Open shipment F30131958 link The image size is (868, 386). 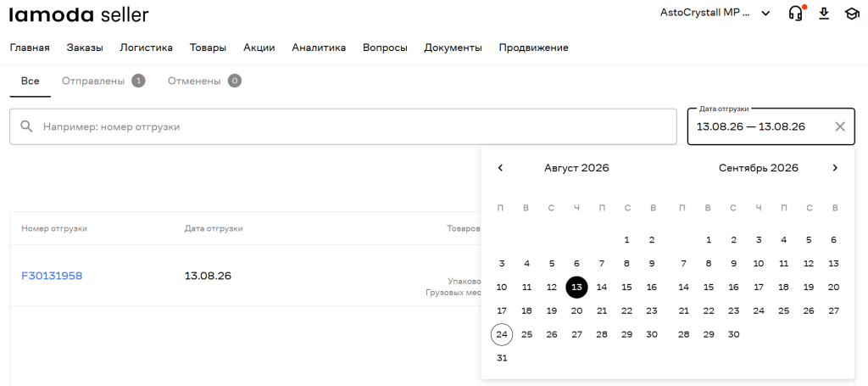pyautogui.click(x=52, y=276)
